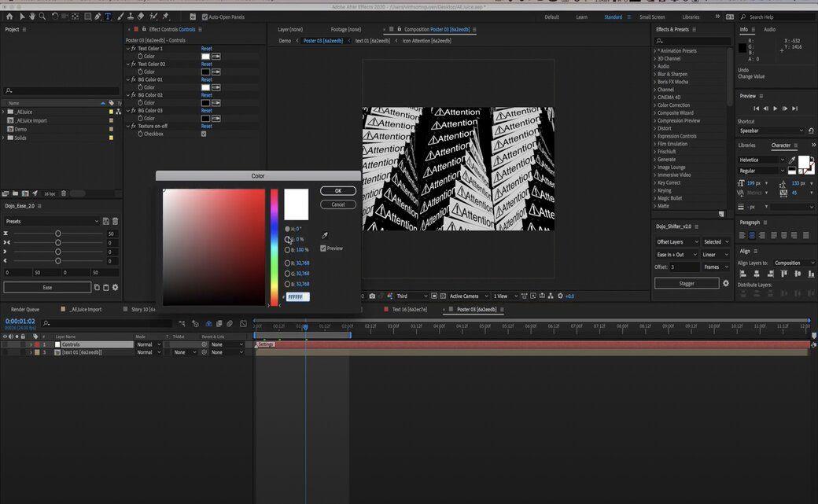
Task: Select the Type tool in toolbar
Action: pyautogui.click(x=108, y=17)
